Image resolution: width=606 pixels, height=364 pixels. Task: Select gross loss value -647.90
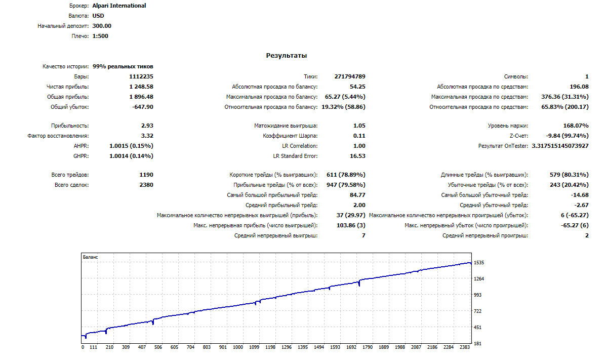coord(143,107)
